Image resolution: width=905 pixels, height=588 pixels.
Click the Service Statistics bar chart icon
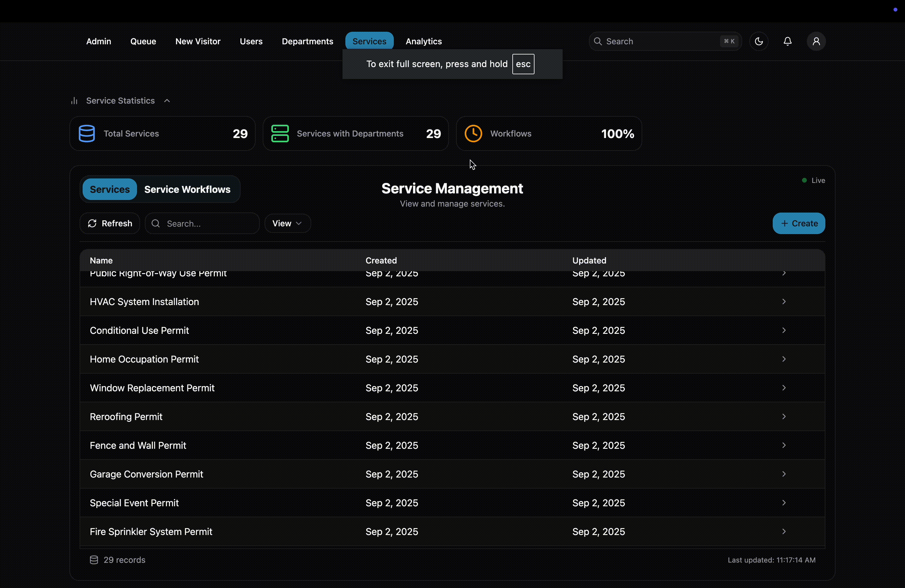pyautogui.click(x=75, y=100)
